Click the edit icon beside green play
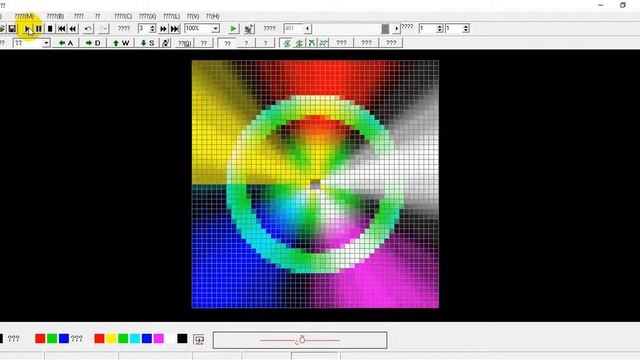 pyautogui.click(x=249, y=29)
